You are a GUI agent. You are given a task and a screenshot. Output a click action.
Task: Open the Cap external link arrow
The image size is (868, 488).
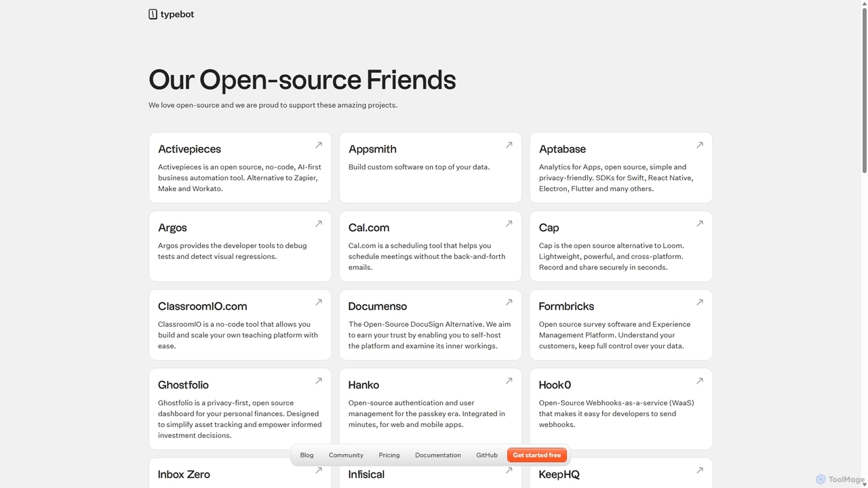click(700, 224)
